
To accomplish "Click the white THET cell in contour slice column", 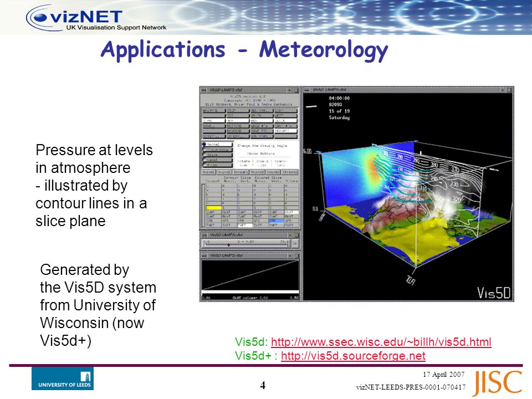I will point(245,225).
